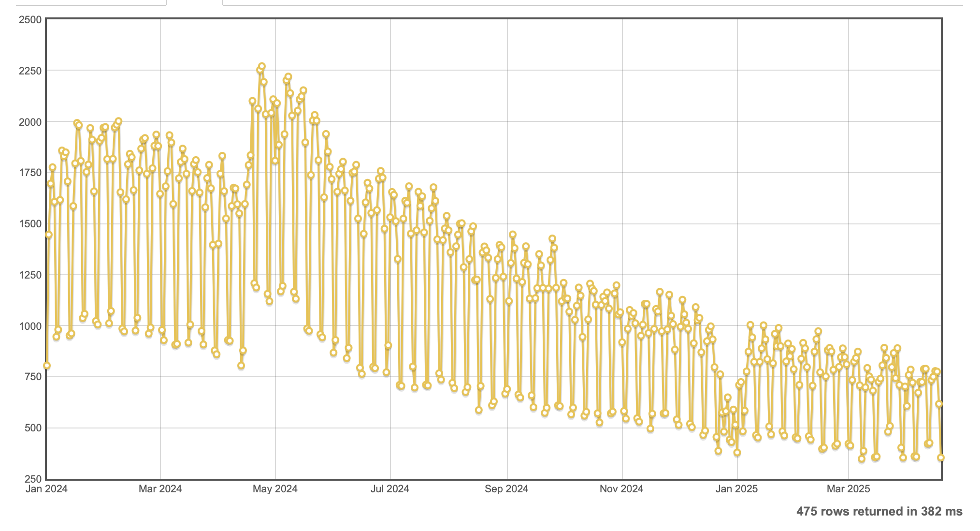The height and width of the screenshot is (531, 980).
Task: Click the "250" y-axis label
Action: click(x=33, y=479)
